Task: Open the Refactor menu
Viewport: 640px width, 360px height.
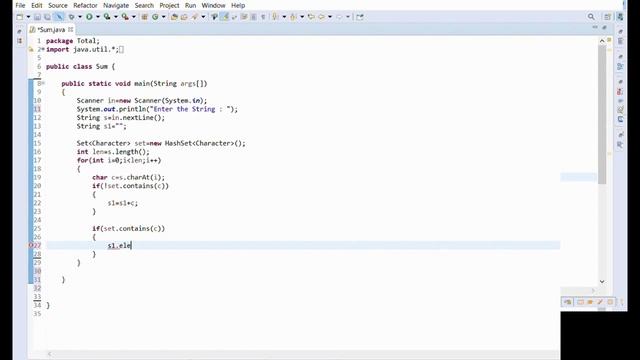Action: pyautogui.click(x=85, y=5)
